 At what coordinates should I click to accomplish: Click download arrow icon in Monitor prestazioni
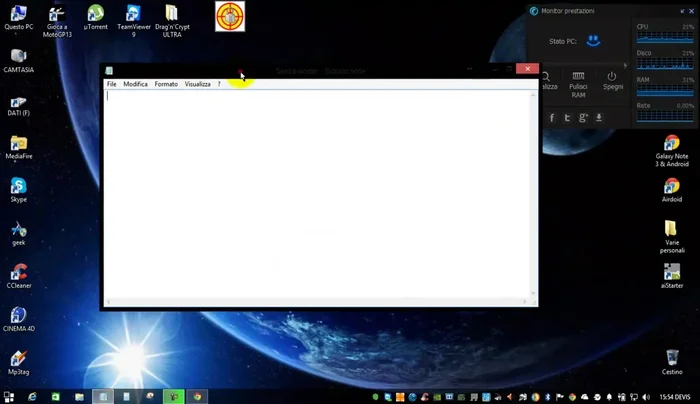(x=599, y=117)
